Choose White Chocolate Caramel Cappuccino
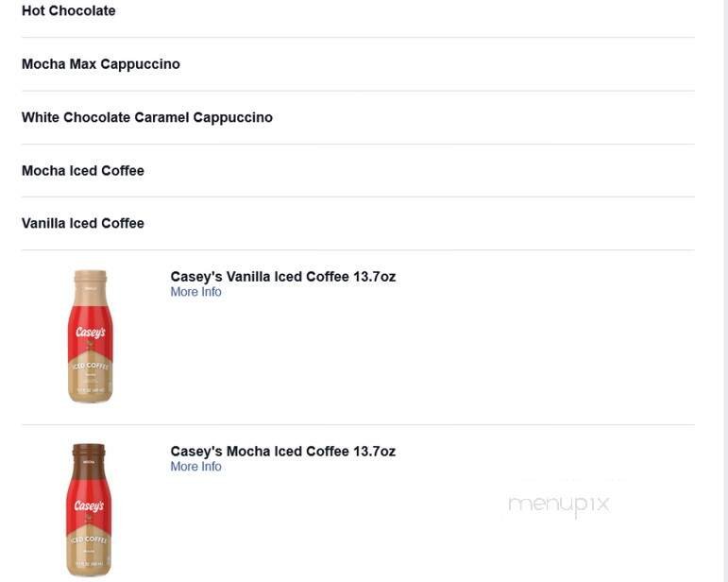The image size is (728, 582). point(147,117)
